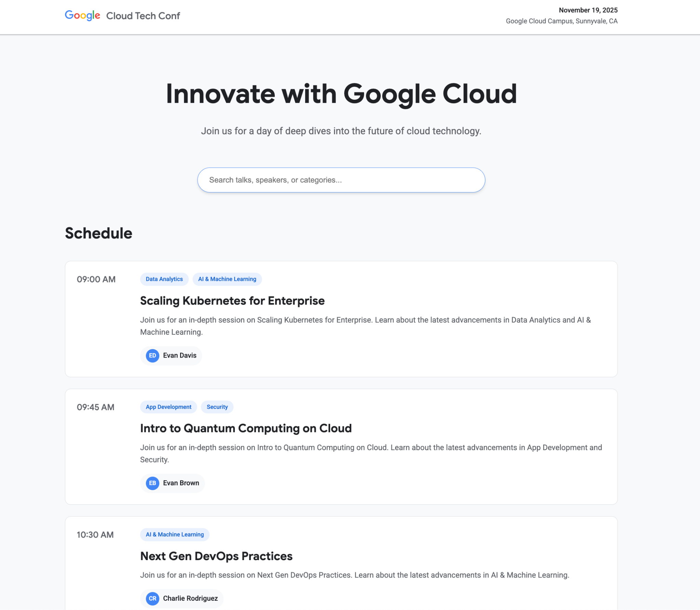Click the Cloud Tech Conf site title
700x610 pixels.
click(x=143, y=16)
